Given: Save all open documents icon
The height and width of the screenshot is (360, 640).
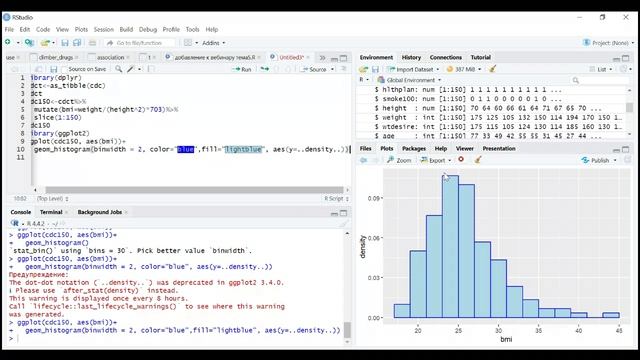Looking at the screenshot, I should coord(77,43).
